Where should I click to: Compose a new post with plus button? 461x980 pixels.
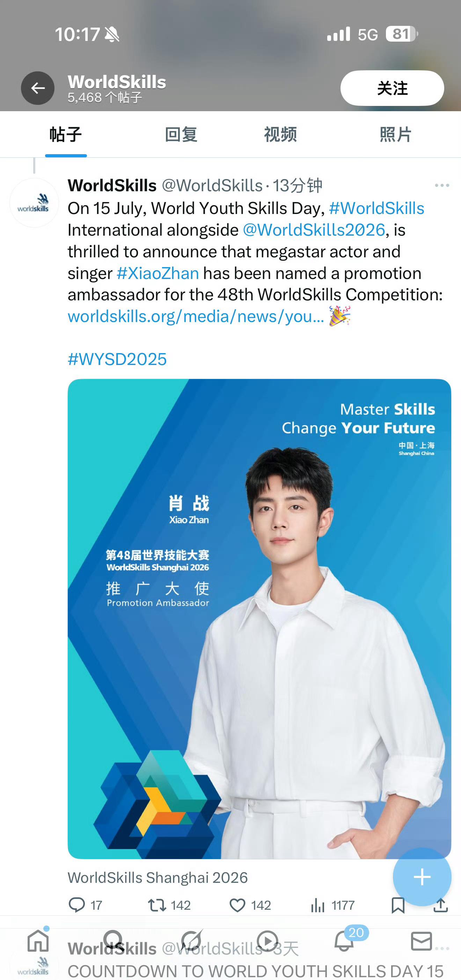(422, 877)
